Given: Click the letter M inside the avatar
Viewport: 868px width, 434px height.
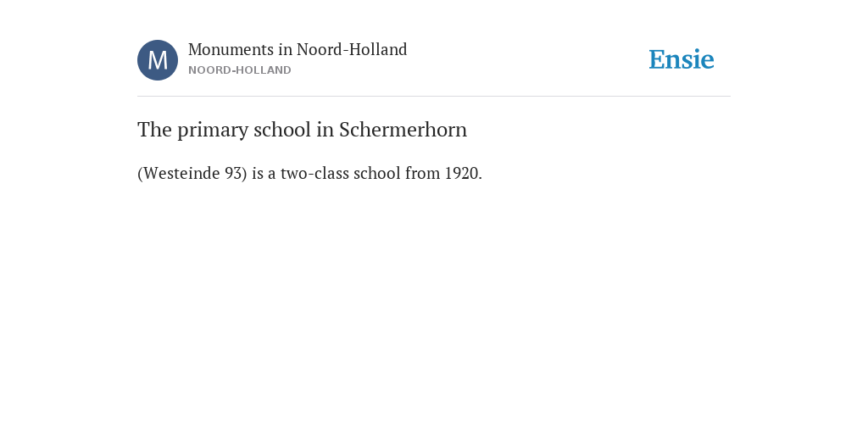Looking at the screenshot, I should 158,60.
